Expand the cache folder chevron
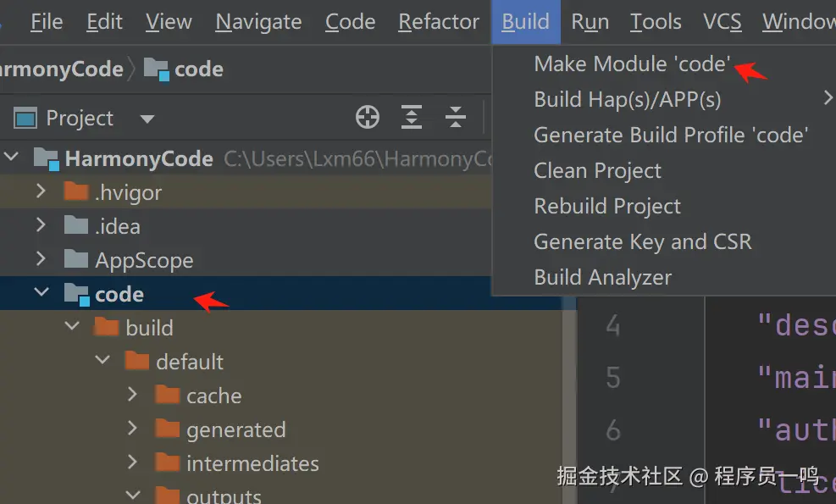Image resolution: width=836 pixels, height=504 pixels. click(132, 396)
